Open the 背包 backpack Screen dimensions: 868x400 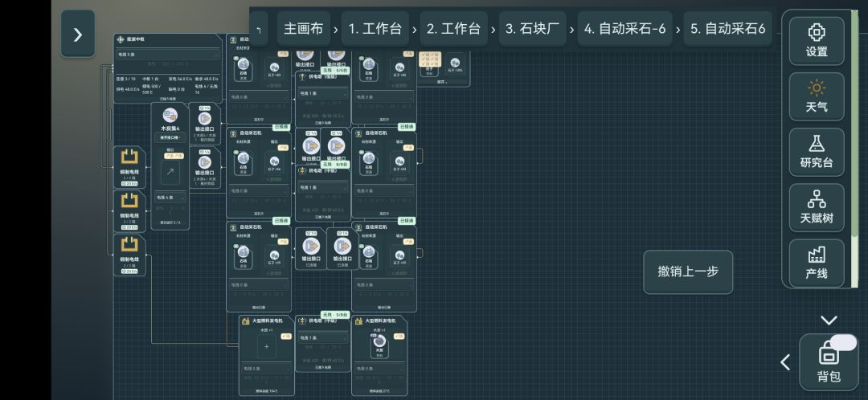(829, 362)
